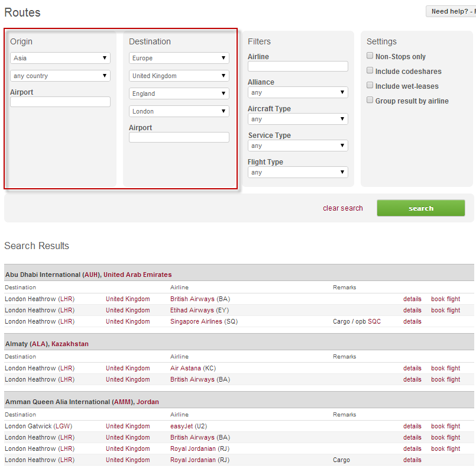476x468 pixels.
Task: Expand the Aircraft Type dropdown
Action: [x=298, y=120]
